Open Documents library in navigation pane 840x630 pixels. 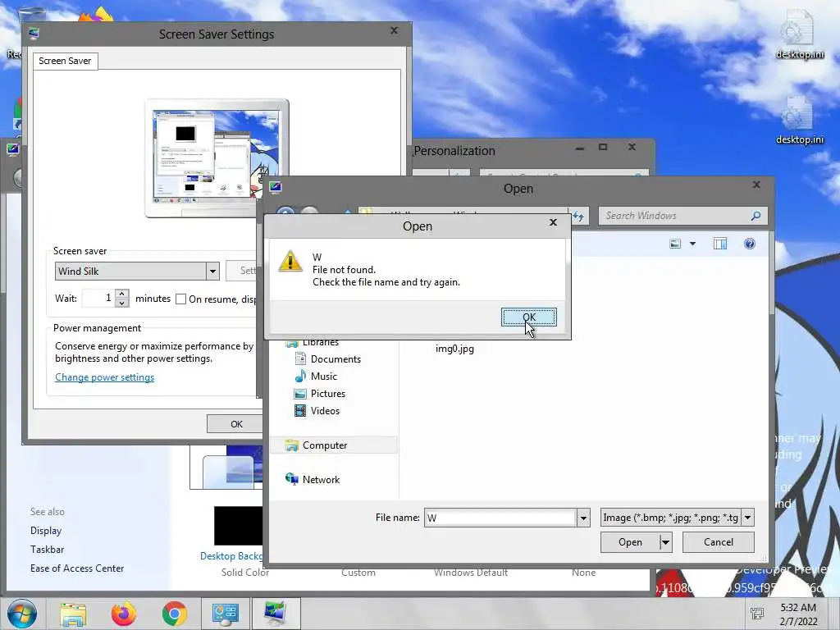(336, 359)
